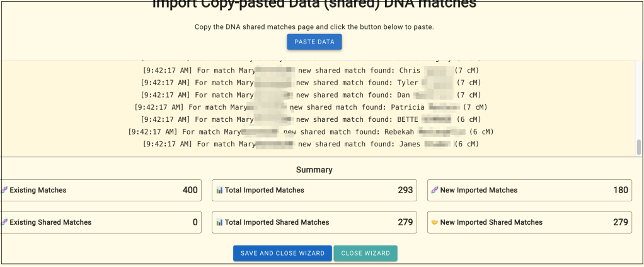Click the Close Wizard button
644x267 pixels.
(365, 253)
